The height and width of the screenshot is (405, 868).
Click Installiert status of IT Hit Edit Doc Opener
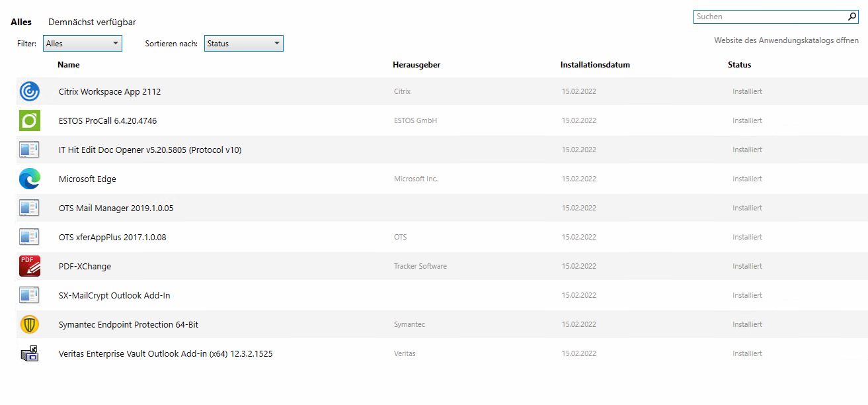click(747, 150)
